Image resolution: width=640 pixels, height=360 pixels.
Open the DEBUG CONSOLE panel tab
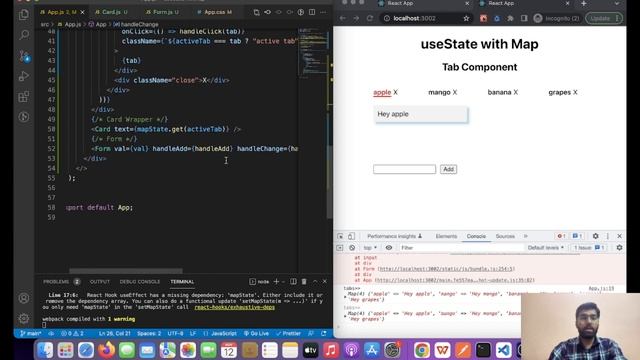tap(140, 282)
